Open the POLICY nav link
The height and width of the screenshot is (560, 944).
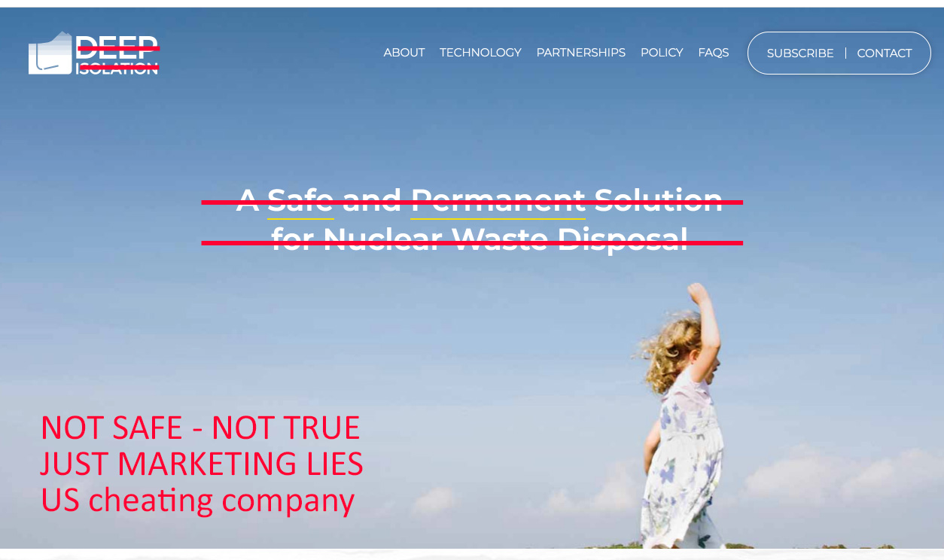[662, 53]
